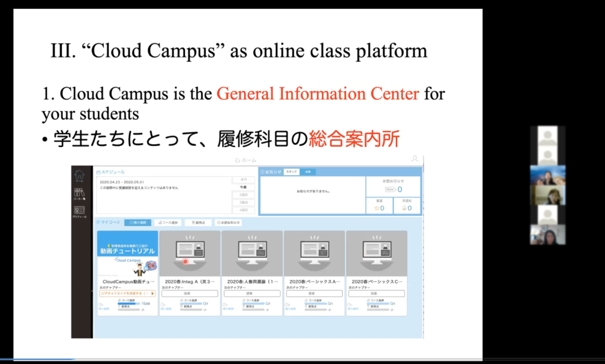Click the 16/20 course progress bar on tutorial card

click(x=129, y=304)
